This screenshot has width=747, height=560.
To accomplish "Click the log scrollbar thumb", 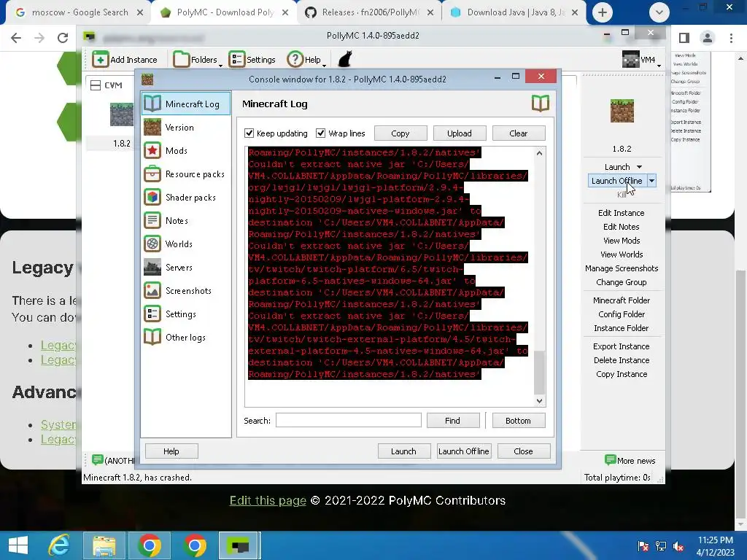I will click(539, 372).
